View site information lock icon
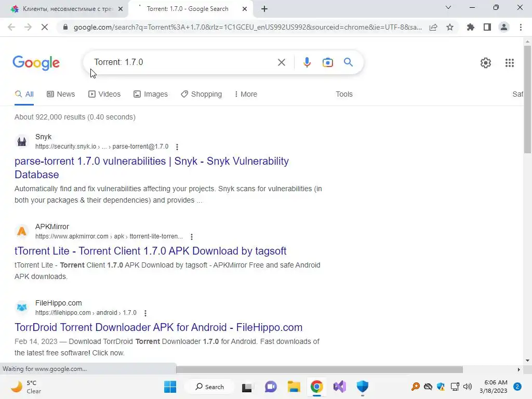 65,27
